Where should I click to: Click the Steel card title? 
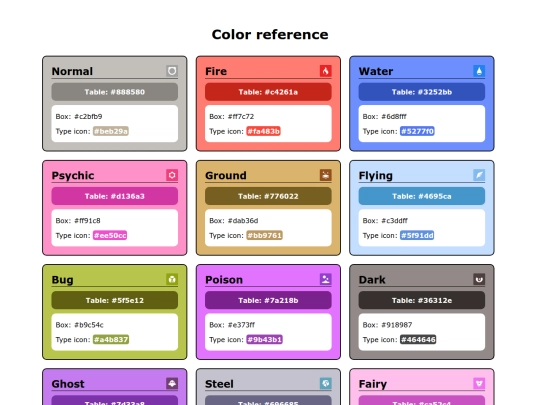click(x=219, y=384)
